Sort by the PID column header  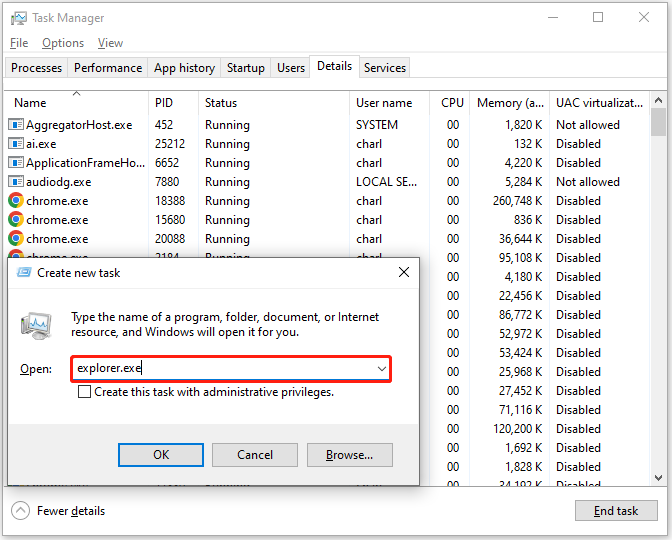(173, 103)
